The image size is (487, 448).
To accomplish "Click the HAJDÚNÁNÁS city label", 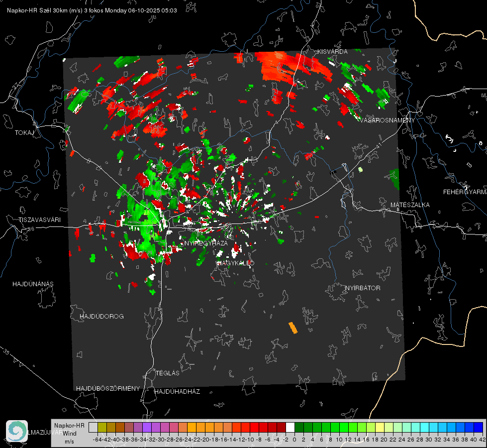I will pos(33,284).
